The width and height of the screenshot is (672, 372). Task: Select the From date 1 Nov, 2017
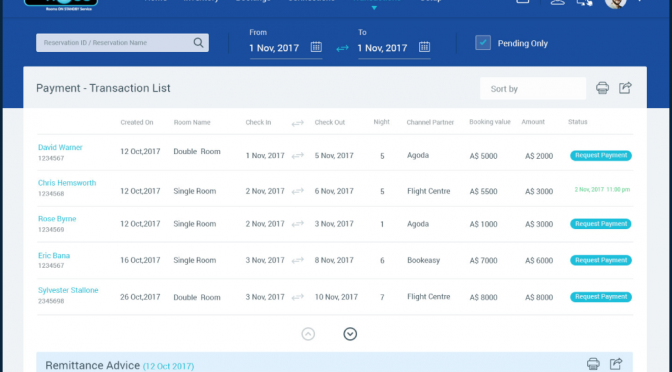274,48
